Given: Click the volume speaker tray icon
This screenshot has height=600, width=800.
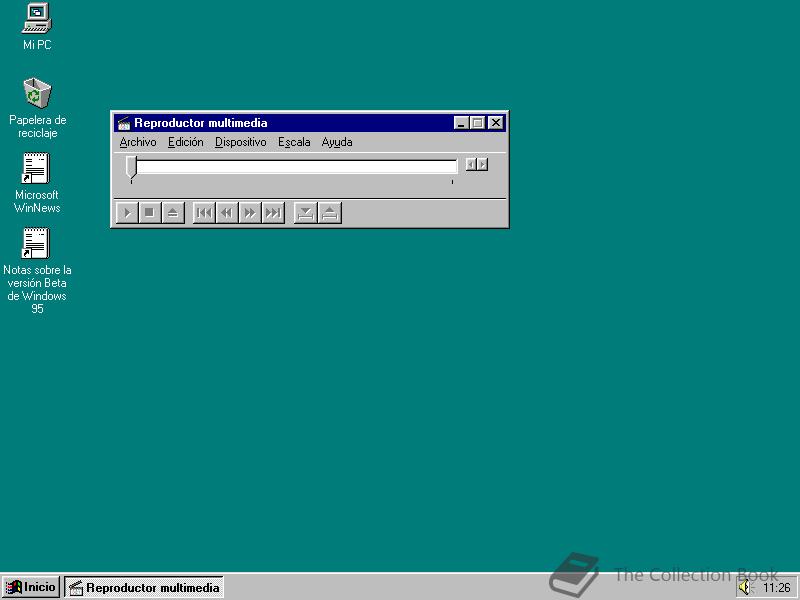Looking at the screenshot, I should (x=745, y=588).
